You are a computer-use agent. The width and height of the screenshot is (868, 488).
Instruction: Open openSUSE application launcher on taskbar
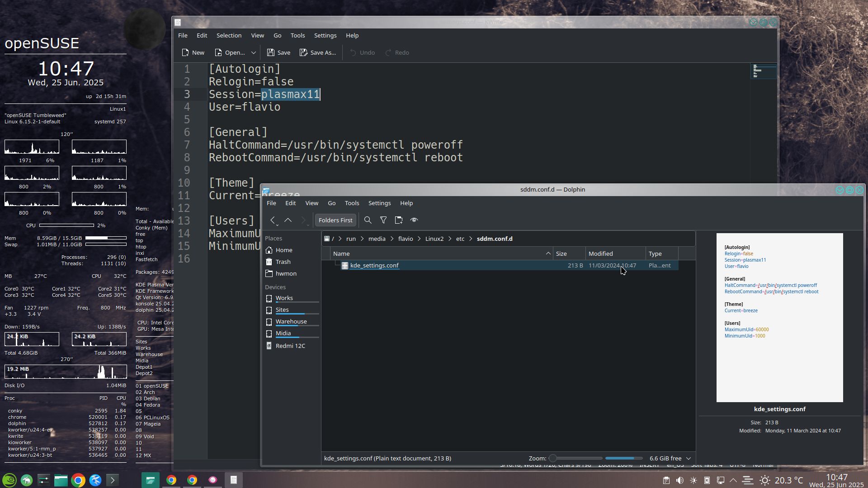click(9, 480)
